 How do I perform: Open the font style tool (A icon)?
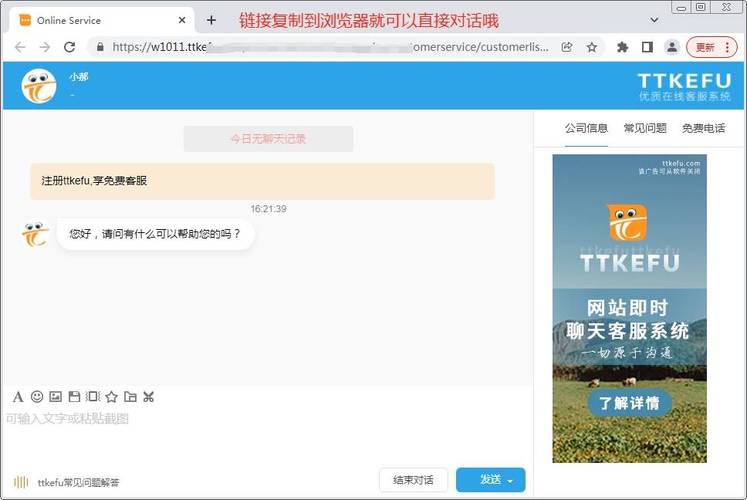tap(18, 397)
